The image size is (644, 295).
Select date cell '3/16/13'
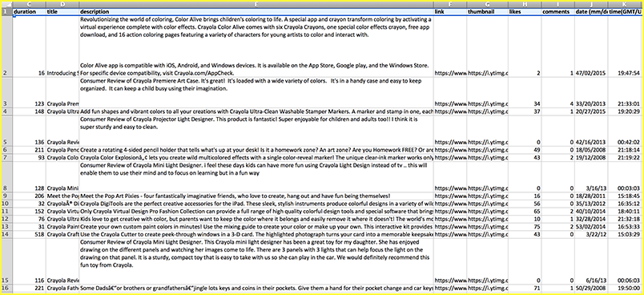(591, 176)
